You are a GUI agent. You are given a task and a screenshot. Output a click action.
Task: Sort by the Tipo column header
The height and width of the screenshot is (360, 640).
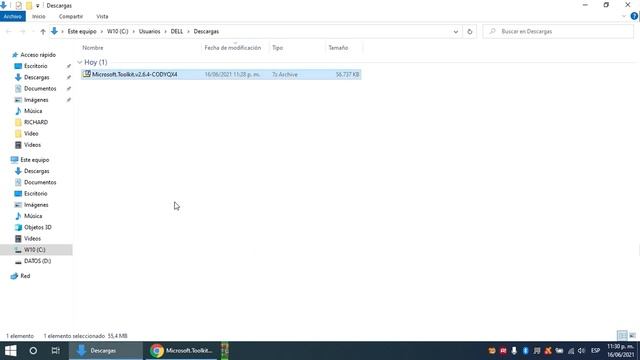coord(278,48)
